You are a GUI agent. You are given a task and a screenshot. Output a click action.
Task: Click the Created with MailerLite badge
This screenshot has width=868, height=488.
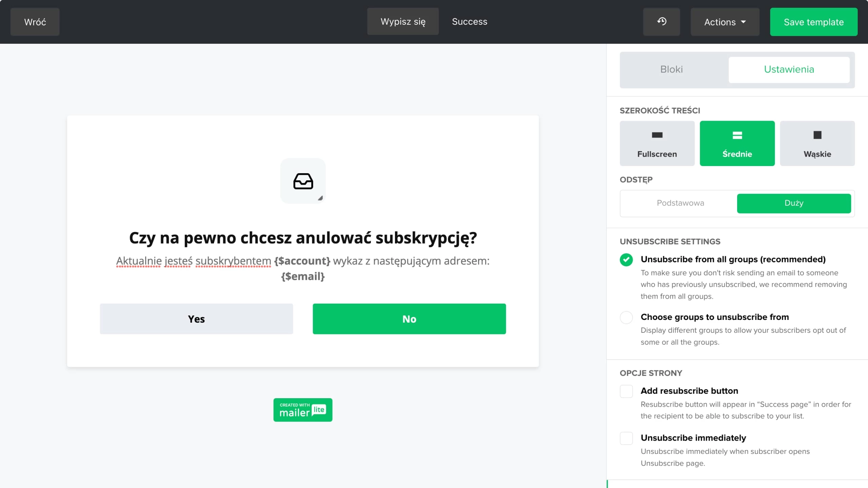(303, 410)
